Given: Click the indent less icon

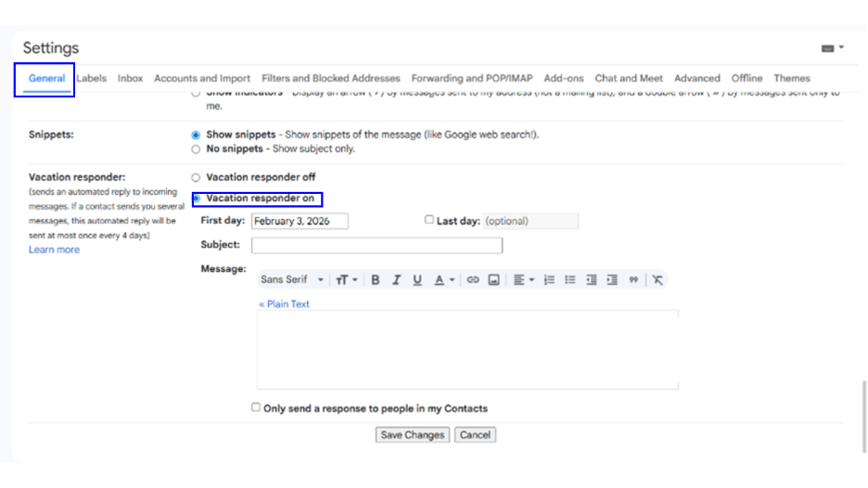Looking at the screenshot, I should point(592,280).
